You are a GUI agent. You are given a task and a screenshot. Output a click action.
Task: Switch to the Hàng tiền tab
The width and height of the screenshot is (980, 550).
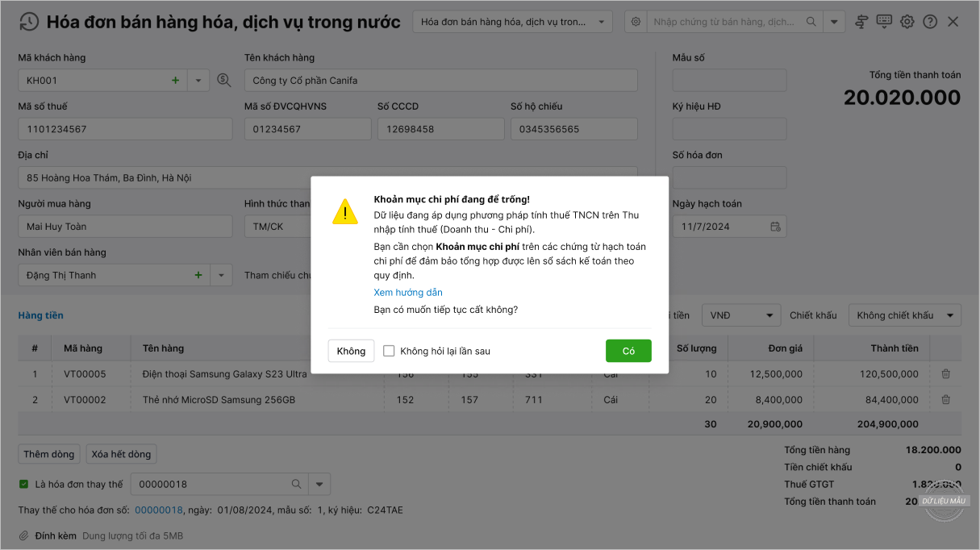tap(40, 315)
